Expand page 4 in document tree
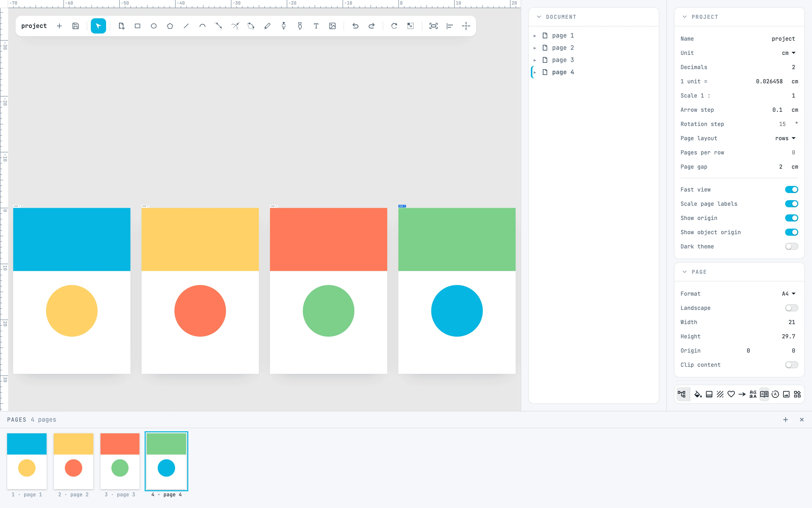812x508 pixels. (x=535, y=72)
